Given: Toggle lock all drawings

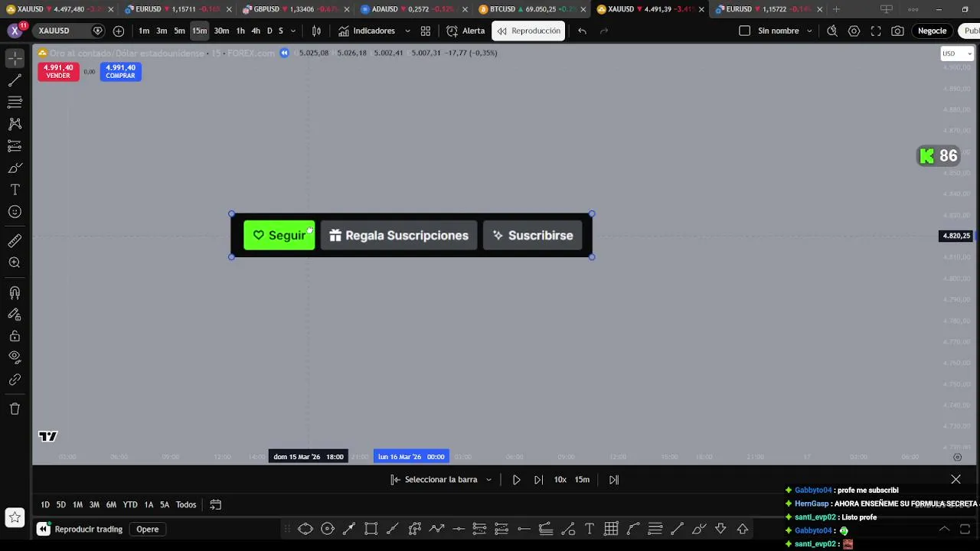Looking at the screenshot, I should pos(15,336).
